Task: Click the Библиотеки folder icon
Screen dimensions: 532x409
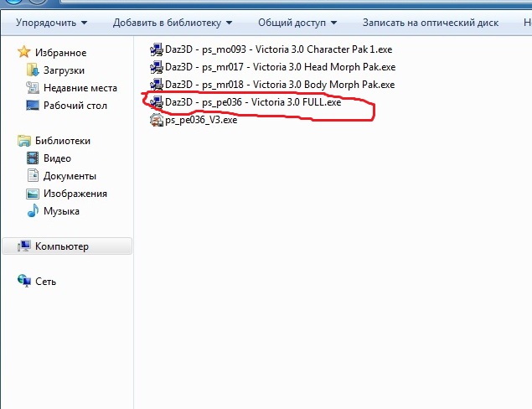Action: point(24,141)
